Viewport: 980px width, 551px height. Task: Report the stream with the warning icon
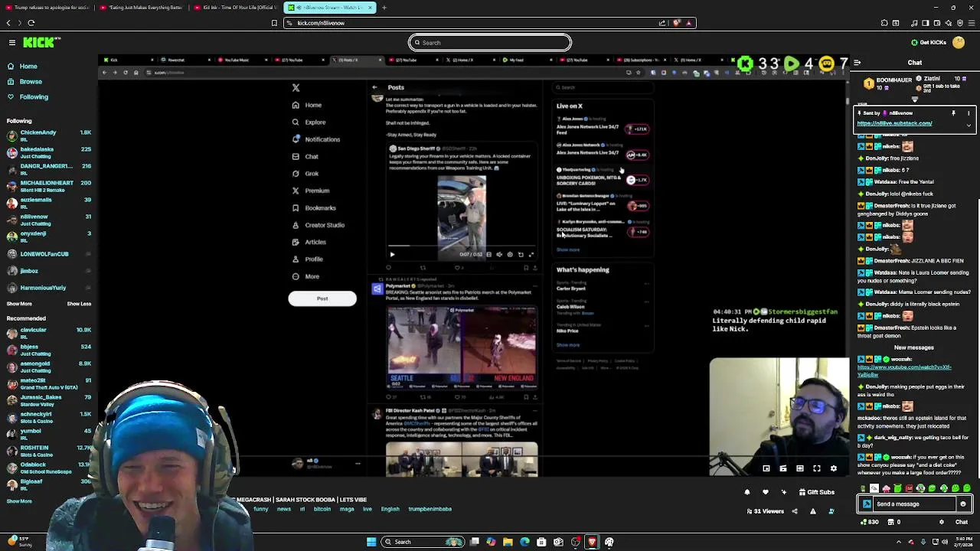click(812, 511)
